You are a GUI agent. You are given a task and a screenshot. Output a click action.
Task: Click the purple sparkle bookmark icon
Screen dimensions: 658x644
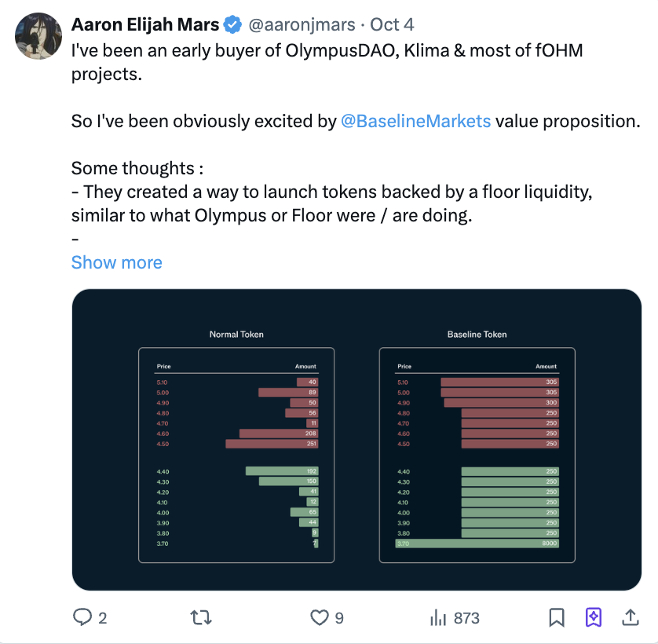point(594,618)
